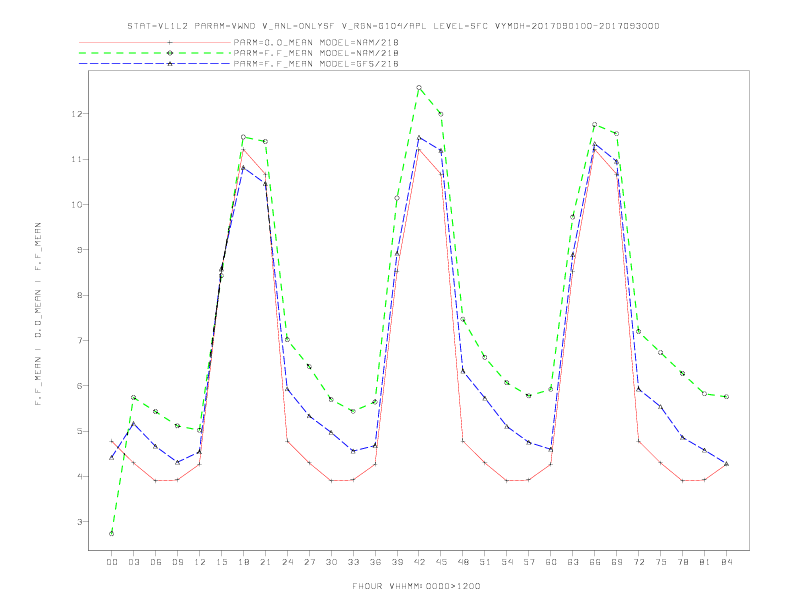Click y-axis tick label 8
Screen dimensions: 792x612
[79, 295]
